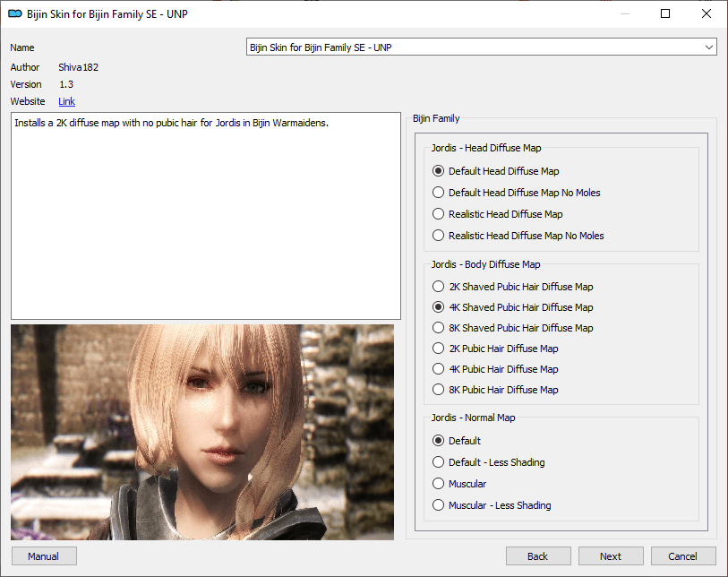This screenshot has height=577, width=728.
Task: Click the author name Shiva182
Action: pos(79,67)
